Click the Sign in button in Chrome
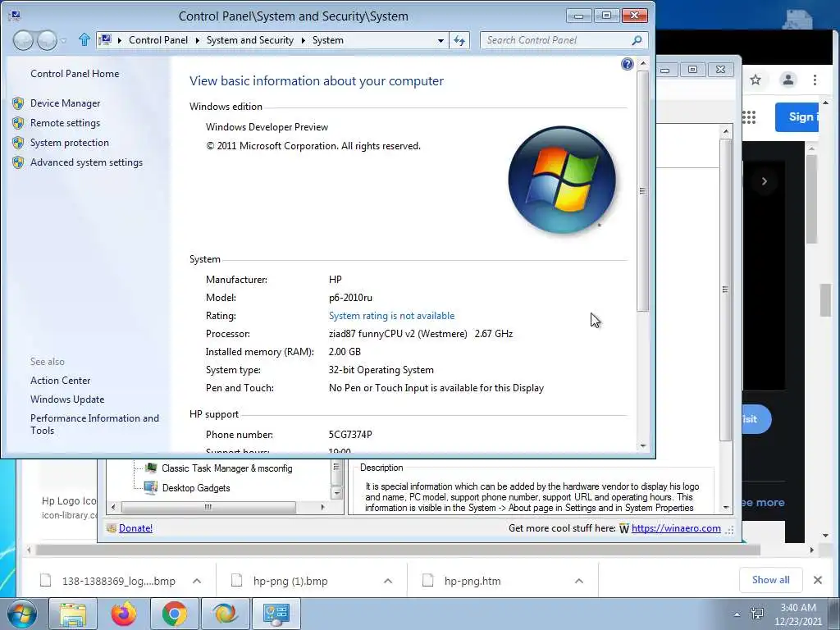This screenshot has width=840, height=630. (x=797, y=116)
